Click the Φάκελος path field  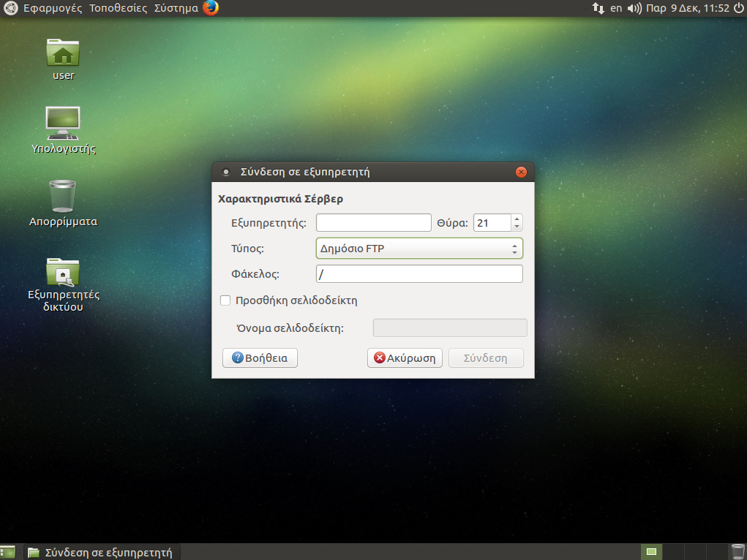(x=419, y=274)
